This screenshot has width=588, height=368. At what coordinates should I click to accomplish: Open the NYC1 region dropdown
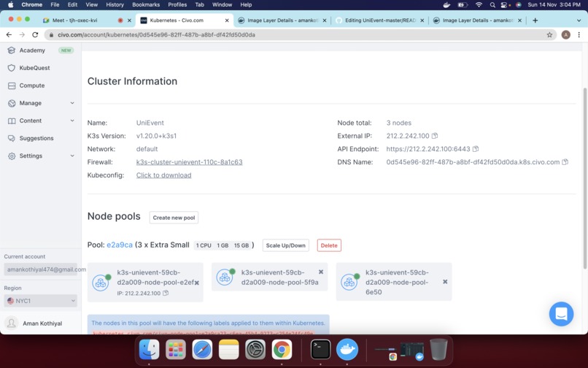point(41,301)
